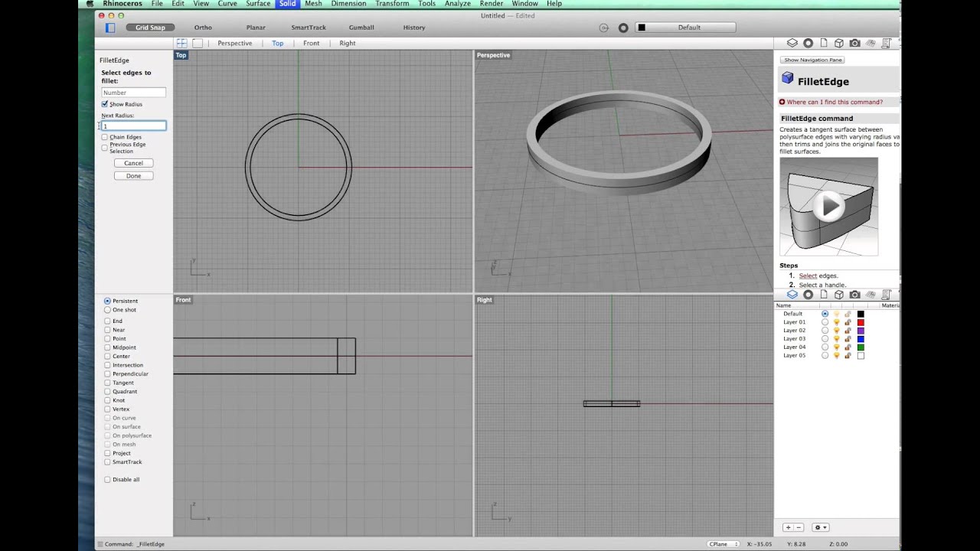Image resolution: width=980 pixels, height=551 pixels.
Task: Click the FilletEdge blue cube help icon
Action: point(787,78)
